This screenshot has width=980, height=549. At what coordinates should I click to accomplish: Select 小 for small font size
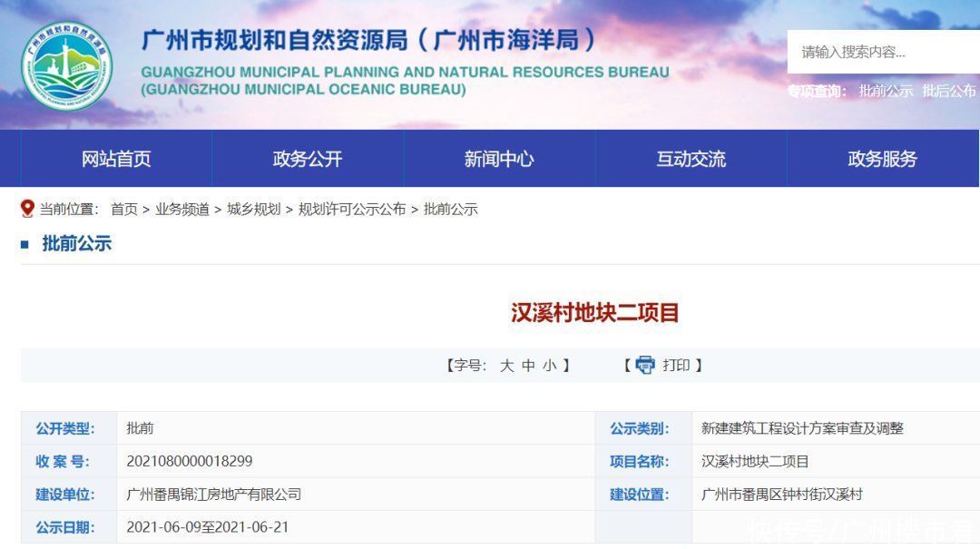coord(548,366)
